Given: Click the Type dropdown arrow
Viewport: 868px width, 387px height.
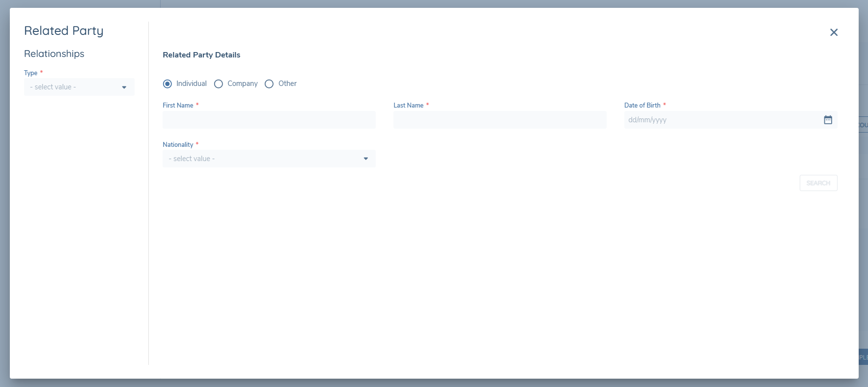Looking at the screenshot, I should (124, 87).
